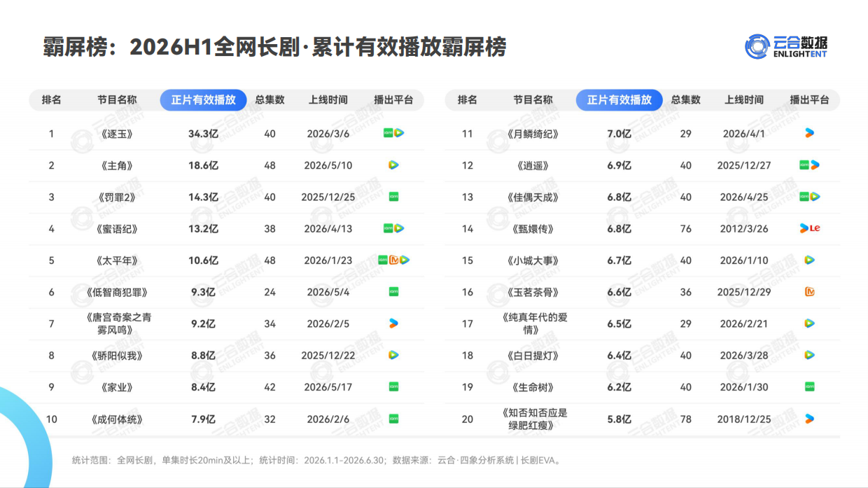Click the 统计范围 footnote text
The height and width of the screenshot is (488, 868).
[316, 461]
